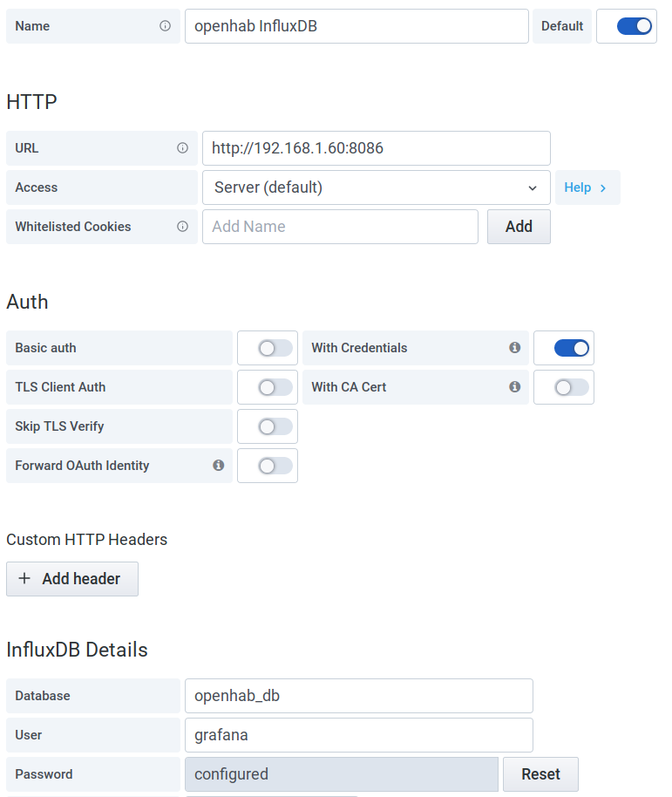Click the Auth section heading

[x=27, y=302]
